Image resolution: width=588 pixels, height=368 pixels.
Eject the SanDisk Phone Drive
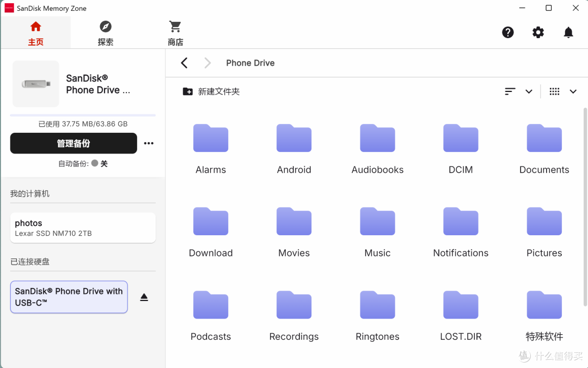click(x=144, y=297)
